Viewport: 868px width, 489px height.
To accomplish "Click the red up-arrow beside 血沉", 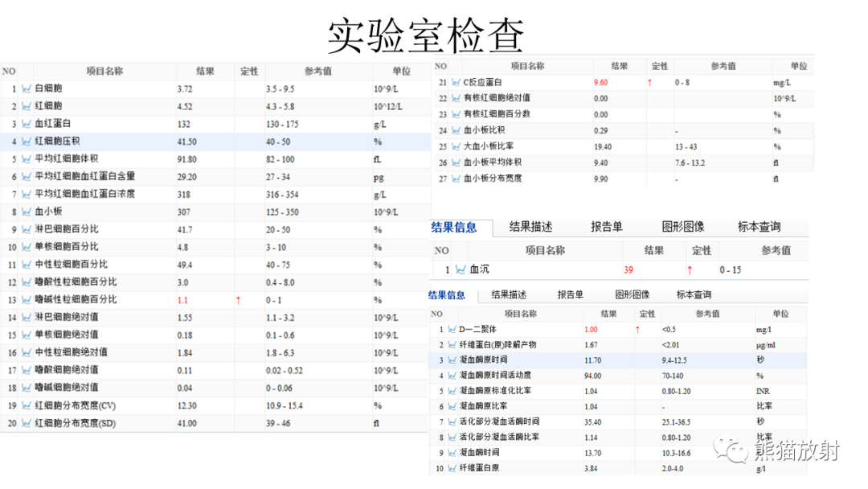I will (x=690, y=270).
